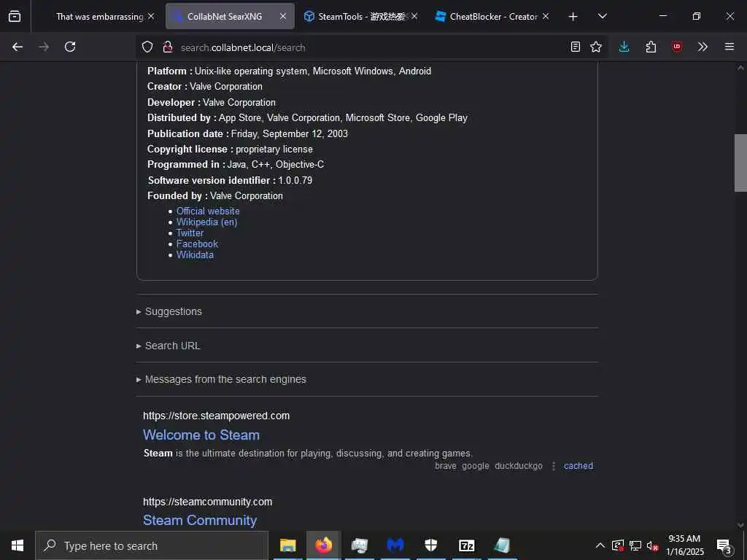
Task: Click brave engine label under result
Action: [x=446, y=466]
